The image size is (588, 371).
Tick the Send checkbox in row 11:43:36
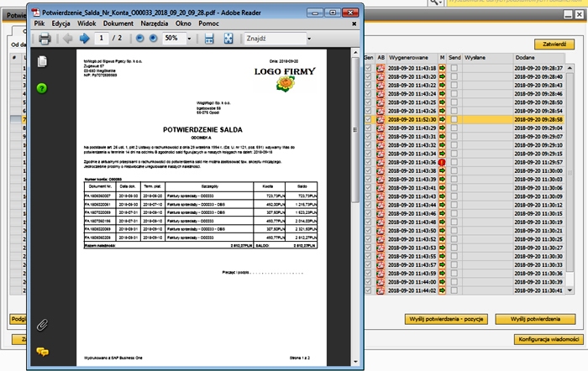coord(454,162)
